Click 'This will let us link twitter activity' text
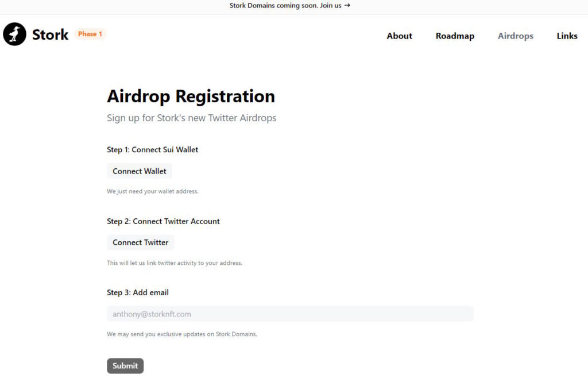 pyautogui.click(x=175, y=263)
